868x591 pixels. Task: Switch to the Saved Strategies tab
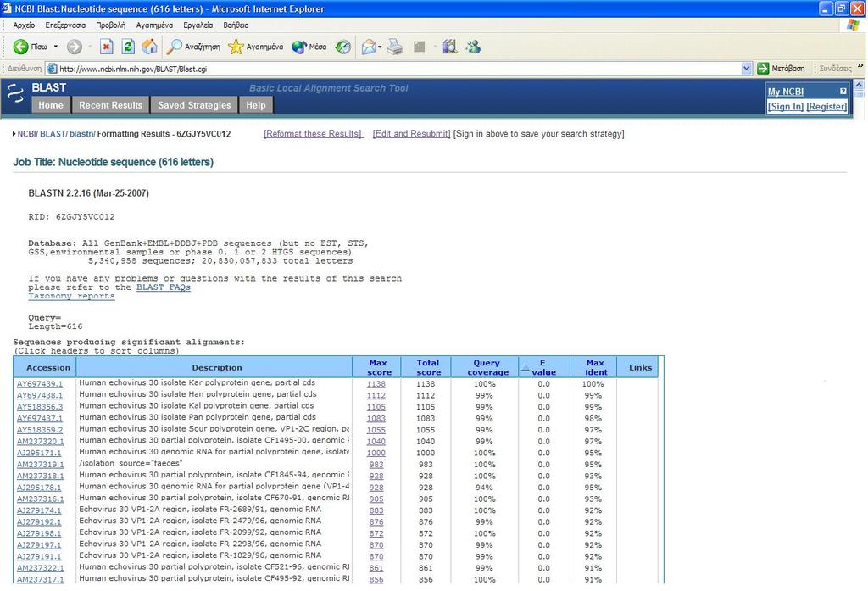194,105
